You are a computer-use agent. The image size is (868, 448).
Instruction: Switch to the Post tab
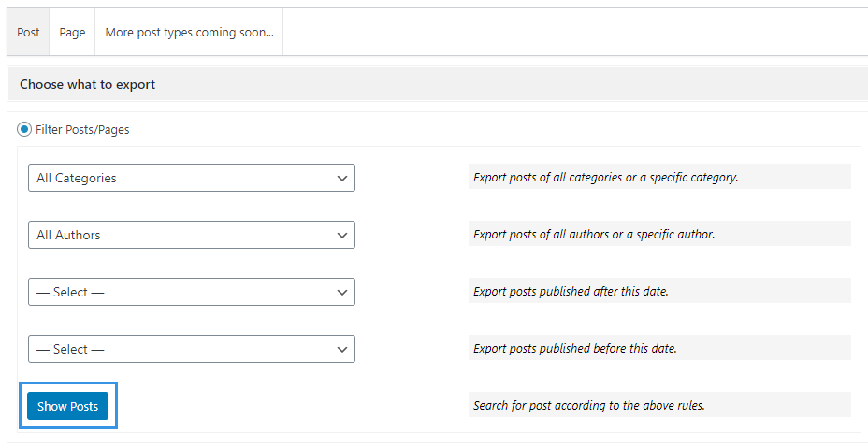click(x=28, y=32)
